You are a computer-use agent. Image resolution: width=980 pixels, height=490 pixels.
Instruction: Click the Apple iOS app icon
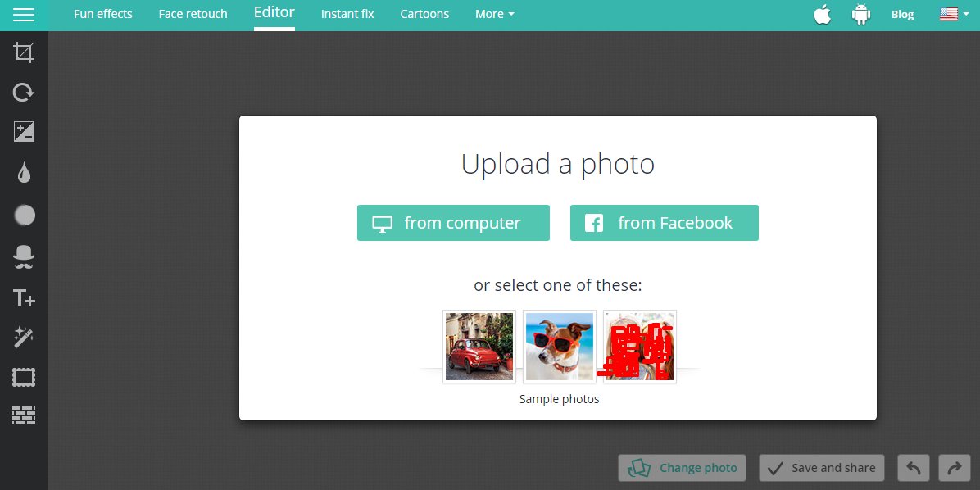point(822,15)
